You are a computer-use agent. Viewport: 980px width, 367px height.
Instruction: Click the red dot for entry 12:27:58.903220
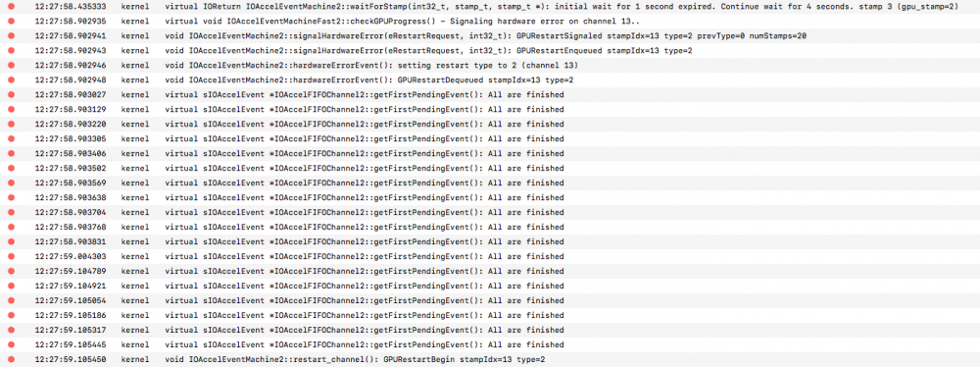coord(11,124)
